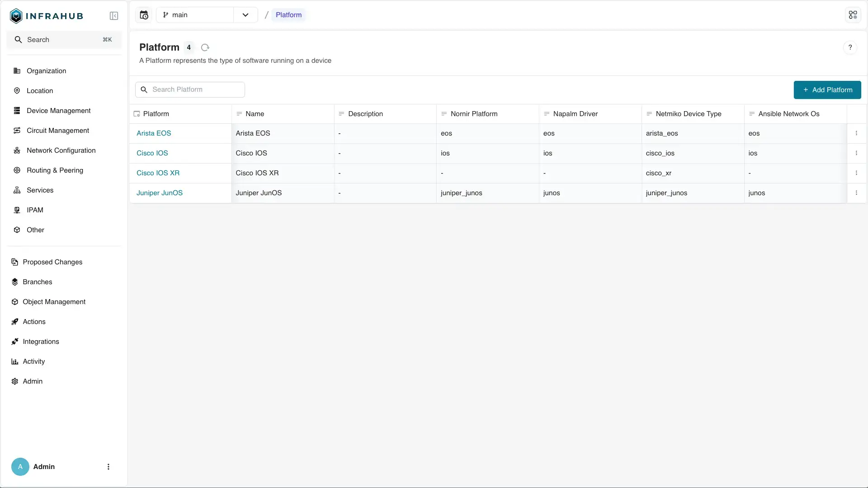The height and width of the screenshot is (488, 868).
Task: Open Integrations section
Action: 64,342
